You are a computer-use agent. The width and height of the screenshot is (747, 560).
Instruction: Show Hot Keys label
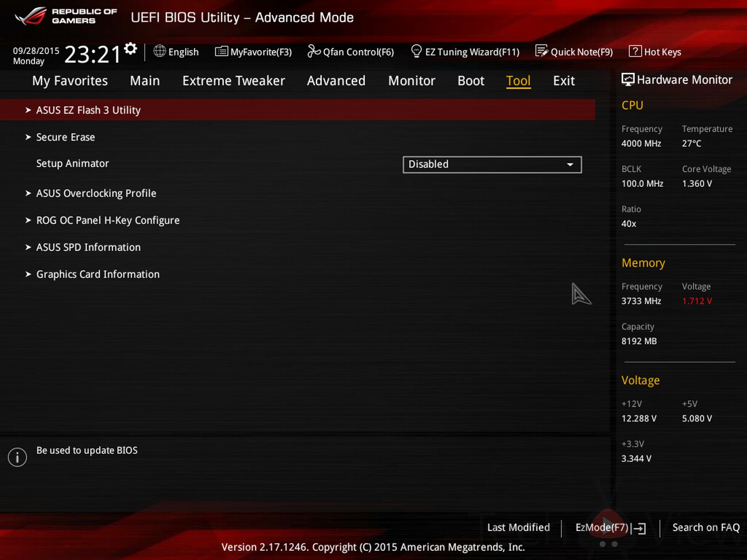point(662,52)
